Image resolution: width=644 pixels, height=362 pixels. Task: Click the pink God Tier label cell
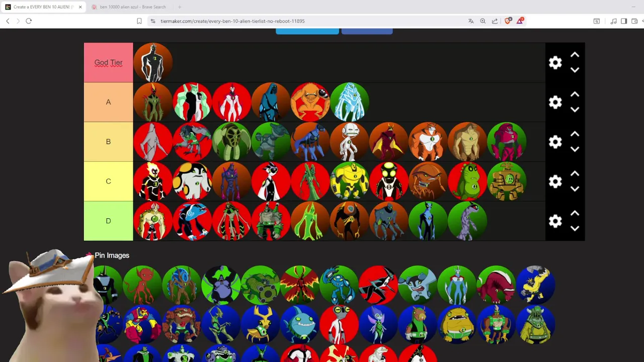click(108, 62)
